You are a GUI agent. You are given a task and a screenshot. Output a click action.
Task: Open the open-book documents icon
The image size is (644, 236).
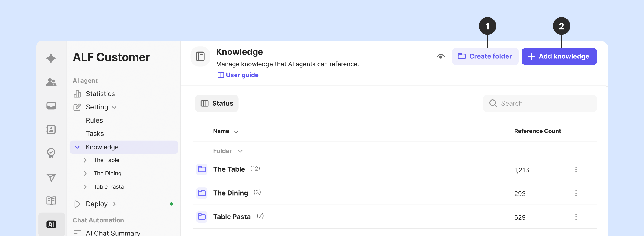(x=51, y=201)
